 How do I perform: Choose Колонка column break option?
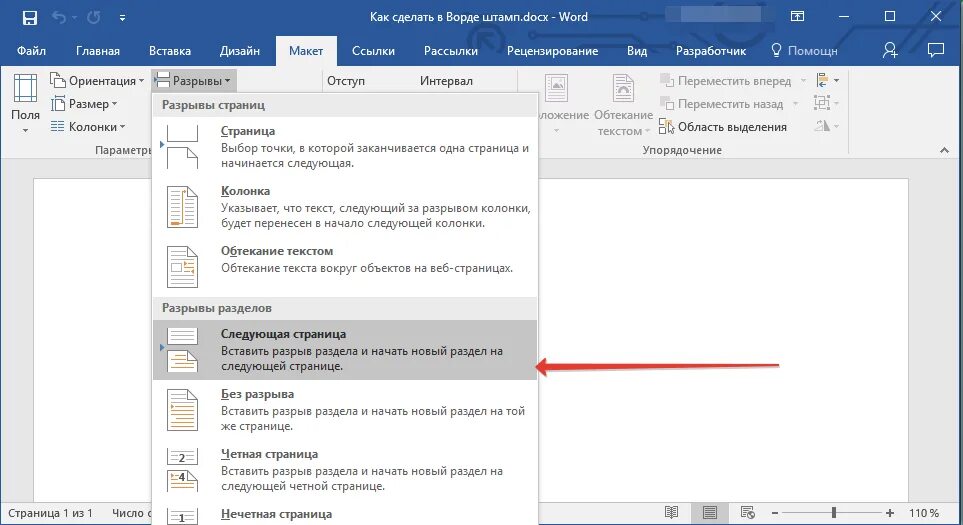point(345,207)
